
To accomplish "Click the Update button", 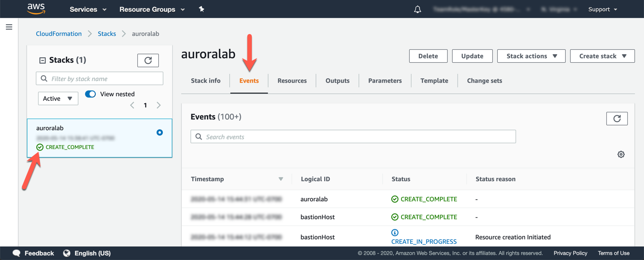I will 472,56.
